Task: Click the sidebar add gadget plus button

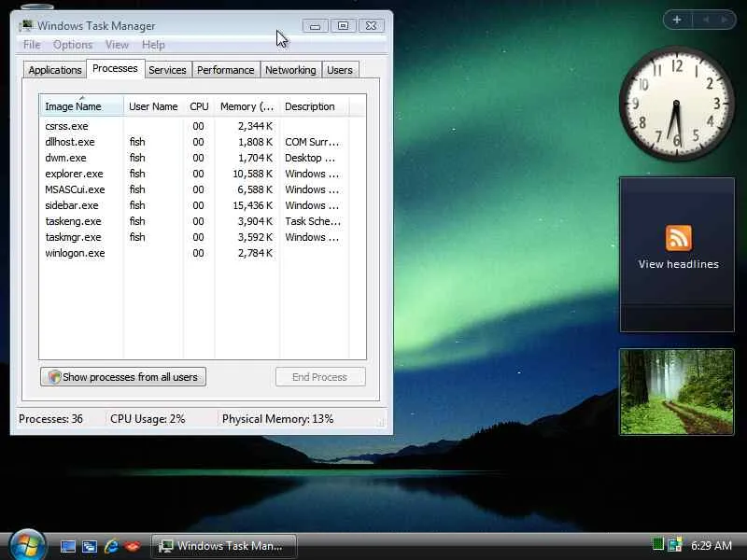Action: point(677,20)
